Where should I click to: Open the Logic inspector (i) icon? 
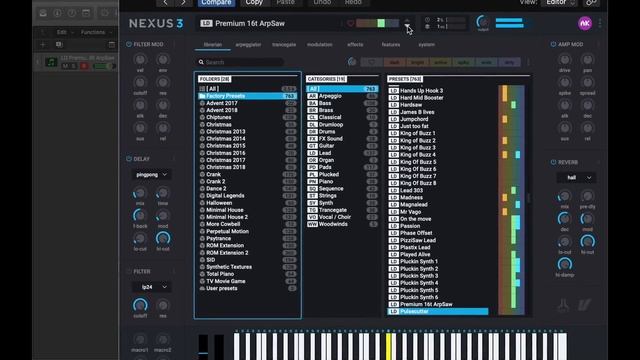[x=58, y=13]
